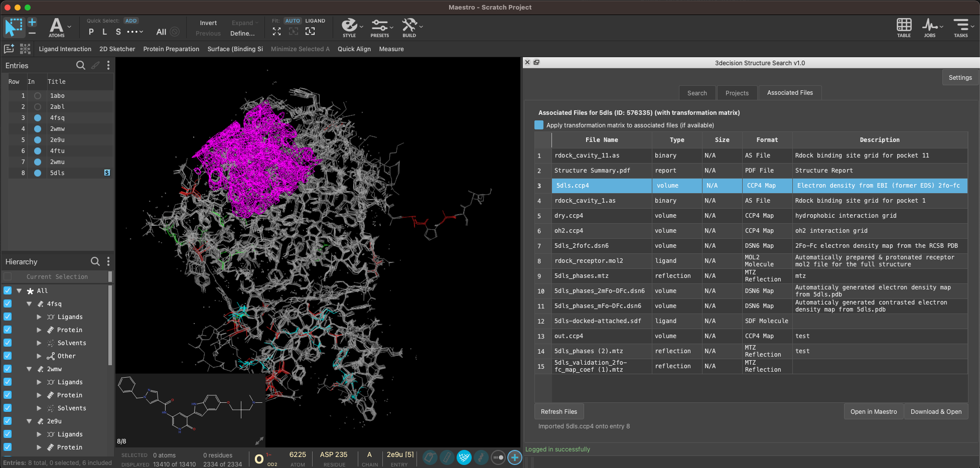Quick select Protein with the P icon

coord(91,32)
